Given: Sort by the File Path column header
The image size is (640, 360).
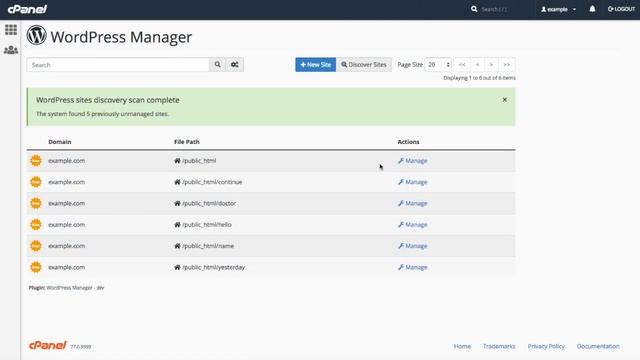Looking at the screenshot, I should point(187,142).
